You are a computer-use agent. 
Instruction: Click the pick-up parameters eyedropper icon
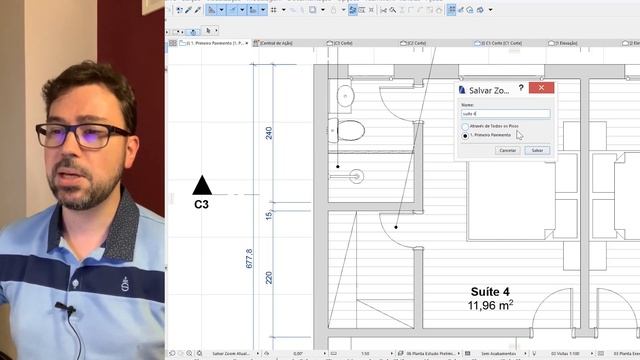189,10
